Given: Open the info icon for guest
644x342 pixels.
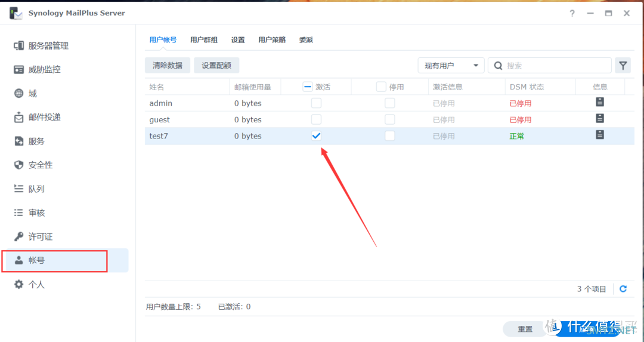Looking at the screenshot, I should click(600, 118).
